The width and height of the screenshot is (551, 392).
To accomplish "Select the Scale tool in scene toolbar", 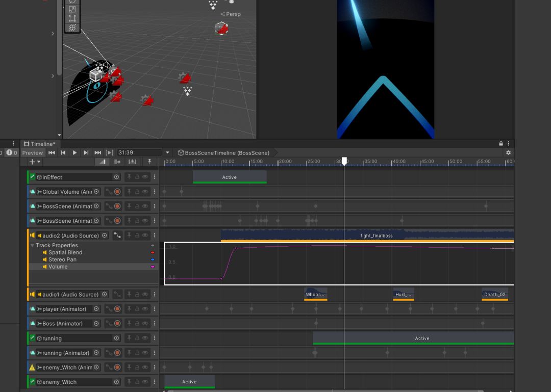I will 72,9.
